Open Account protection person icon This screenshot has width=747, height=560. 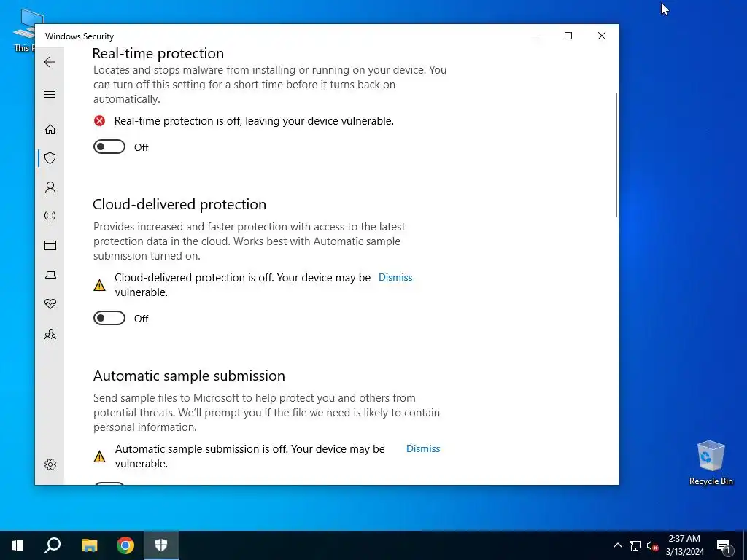[x=50, y=187]
